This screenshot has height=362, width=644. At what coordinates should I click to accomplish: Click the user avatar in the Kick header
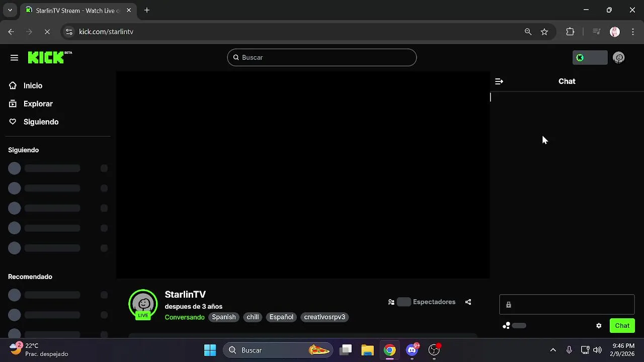tap(619, 58)
